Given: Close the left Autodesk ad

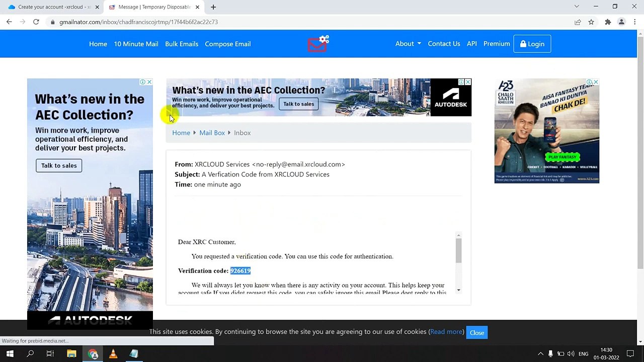Looking at the screenshot, I should pos(149,82).
